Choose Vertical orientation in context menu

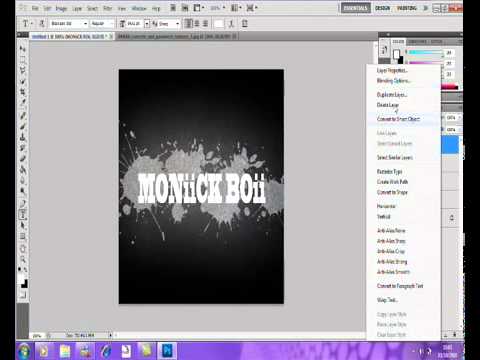coord(383,217)
